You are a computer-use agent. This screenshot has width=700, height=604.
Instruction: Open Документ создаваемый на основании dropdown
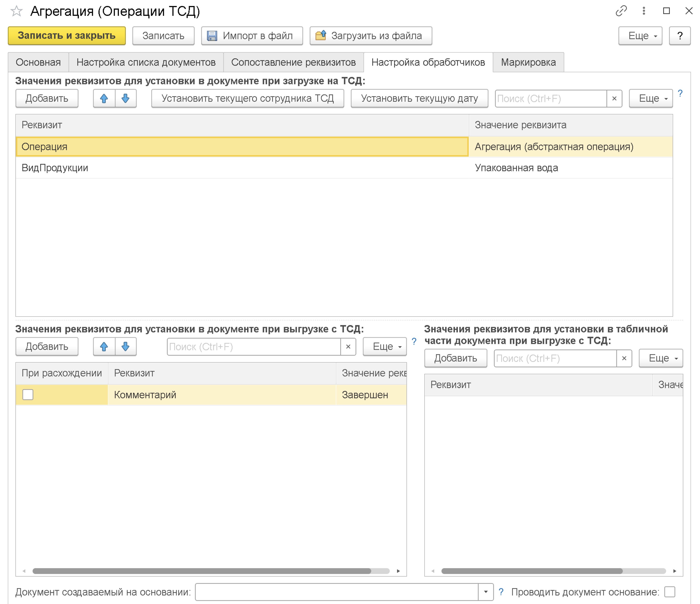point(485,591)
